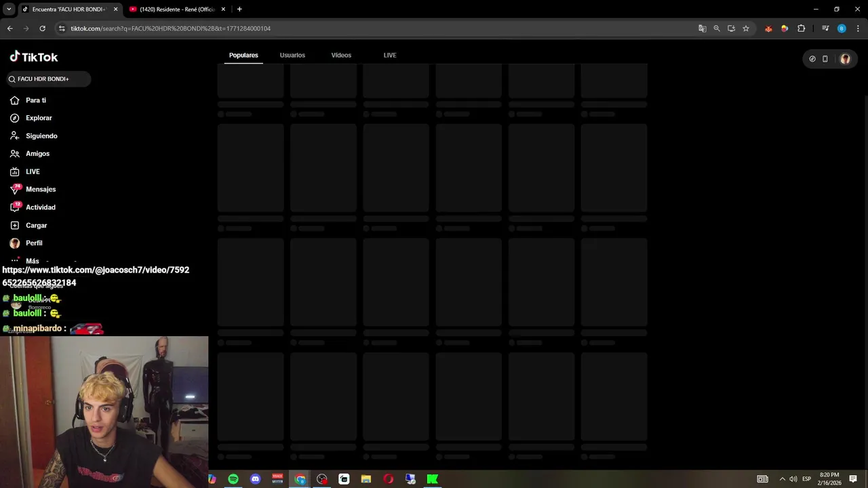Go back in browser history
The width and height of the screenshot is (868, 488).
pyautogui.click(x=9, y=28)
